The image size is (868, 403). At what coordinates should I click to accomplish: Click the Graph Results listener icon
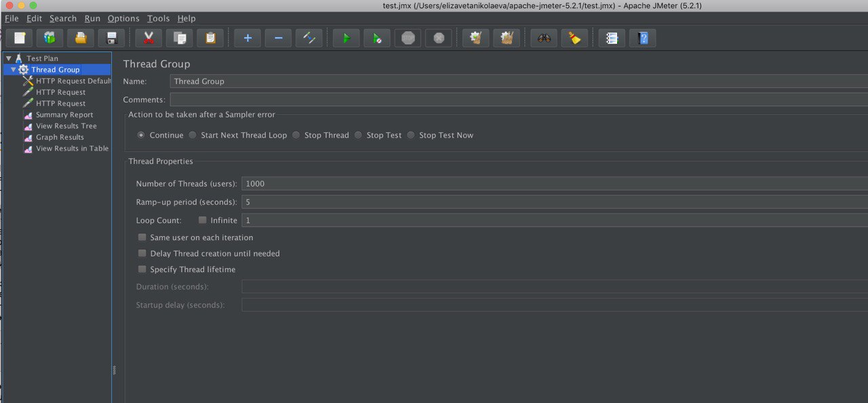(x=28, y=137)
